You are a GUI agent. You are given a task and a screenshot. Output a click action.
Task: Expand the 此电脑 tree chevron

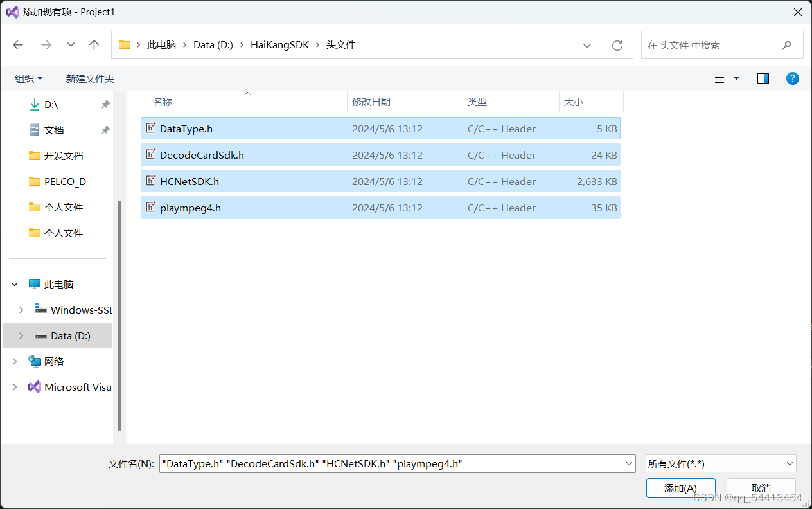pyautogui.click(x=14, y=283)
